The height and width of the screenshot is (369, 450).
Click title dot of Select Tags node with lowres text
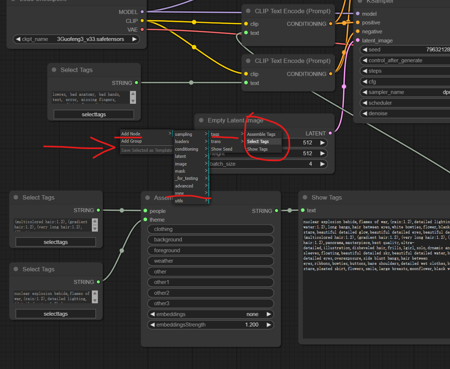[54, 70]
